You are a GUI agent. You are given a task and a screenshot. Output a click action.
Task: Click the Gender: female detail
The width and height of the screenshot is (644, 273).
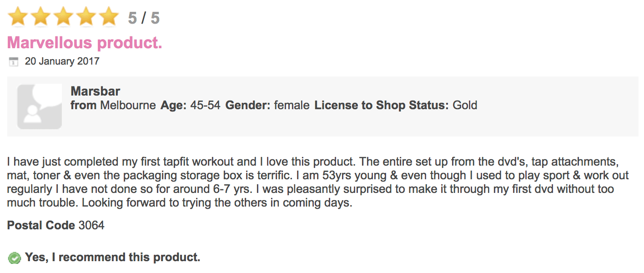click(x=267, y=106)
